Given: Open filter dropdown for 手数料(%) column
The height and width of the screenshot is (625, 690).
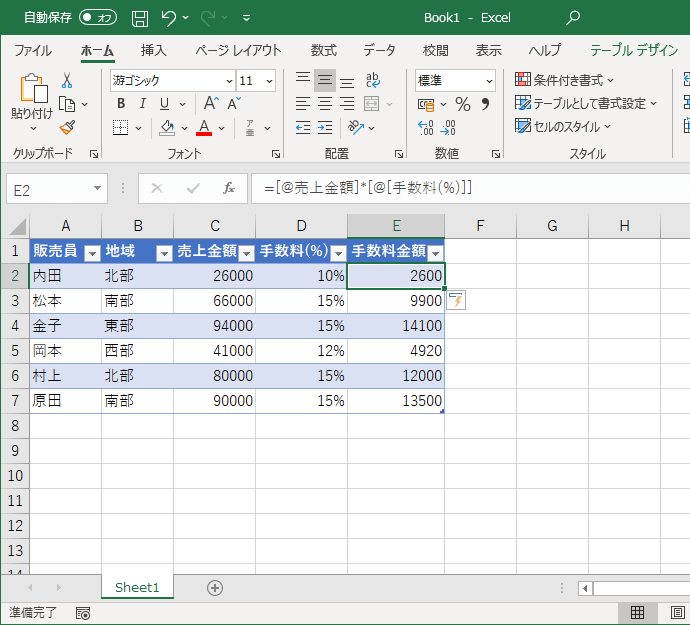Looking at the screenshot, I should click(x=338, y=253).
